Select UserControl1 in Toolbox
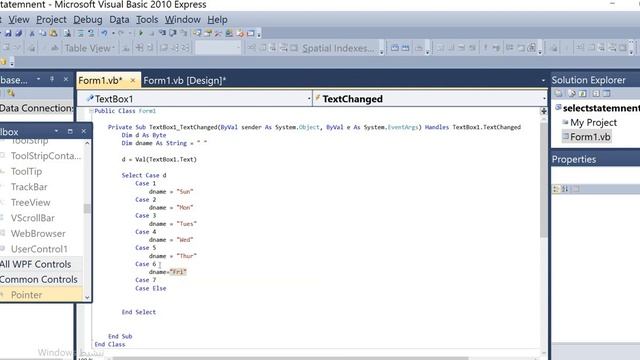This screenshot has height=360, width=640. [x=39, y=249]
